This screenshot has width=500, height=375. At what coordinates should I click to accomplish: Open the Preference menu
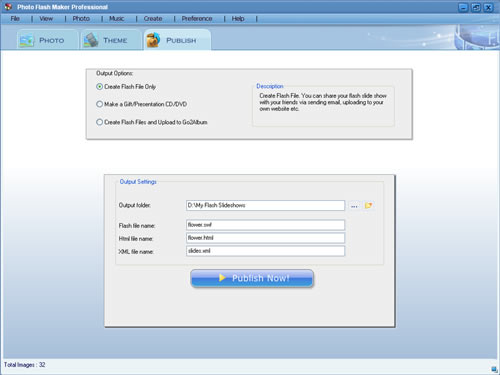[x=197, y=19]
